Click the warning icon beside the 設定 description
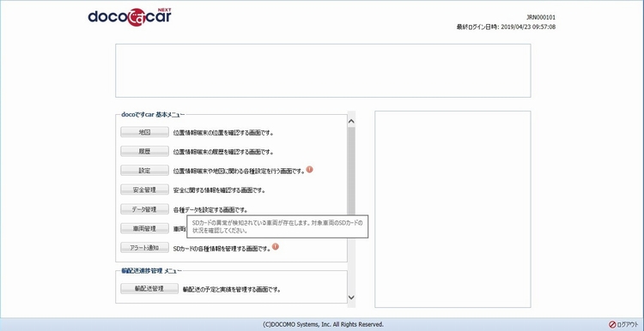 310,169
